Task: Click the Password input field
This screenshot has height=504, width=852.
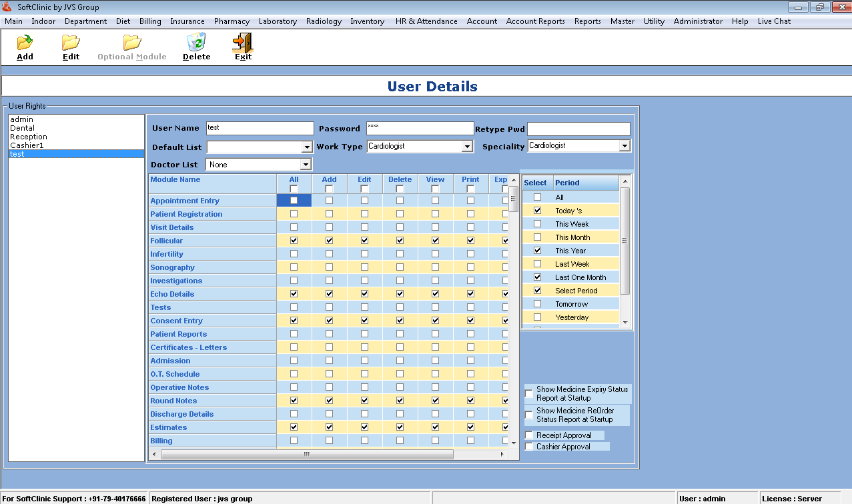Action: 420,128
